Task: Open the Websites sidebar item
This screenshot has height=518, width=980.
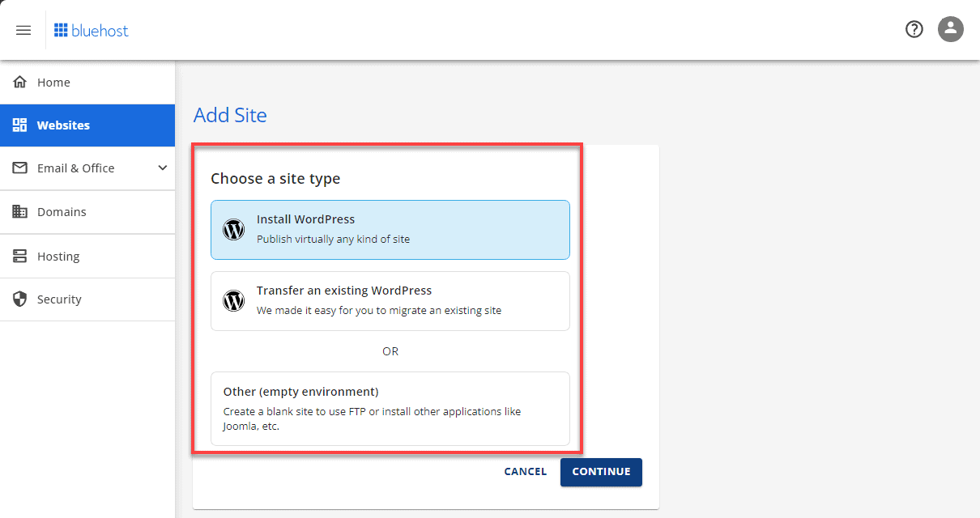Action: tap(87, 125)
